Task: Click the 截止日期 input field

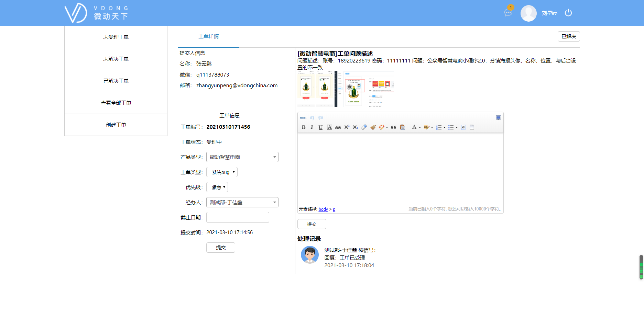Action: click(x=238, y=217)
